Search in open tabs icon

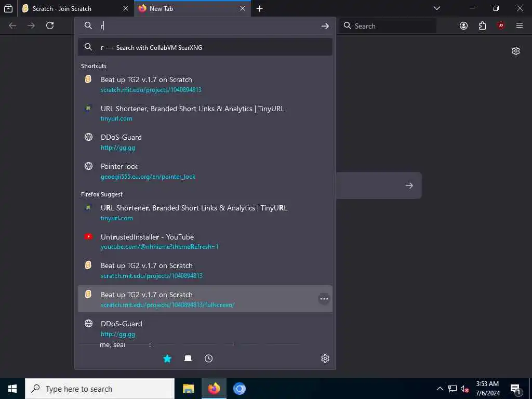tap(188, 358)
